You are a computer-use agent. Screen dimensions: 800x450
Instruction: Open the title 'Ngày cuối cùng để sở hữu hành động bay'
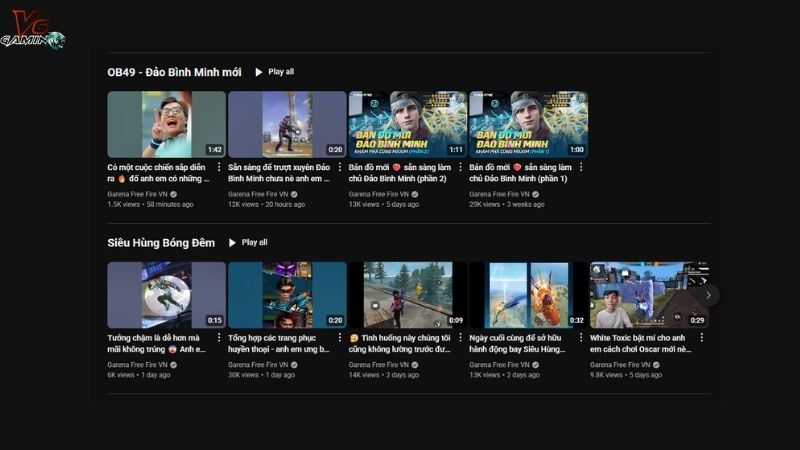coord(517,343)
